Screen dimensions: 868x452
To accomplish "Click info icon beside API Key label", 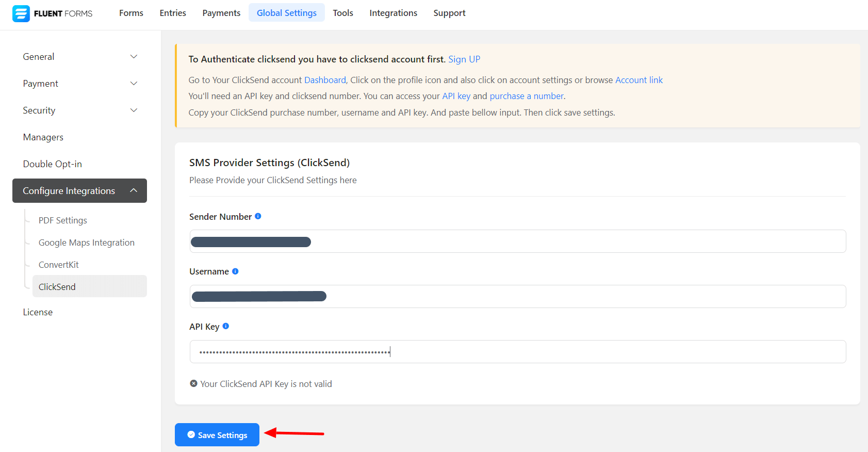I will [x=226, y=326].
